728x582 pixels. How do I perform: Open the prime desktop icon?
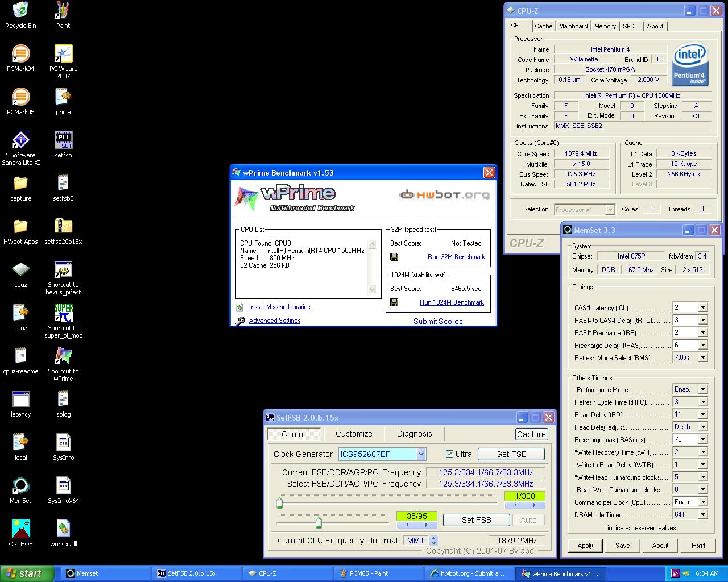coord(63,102)
